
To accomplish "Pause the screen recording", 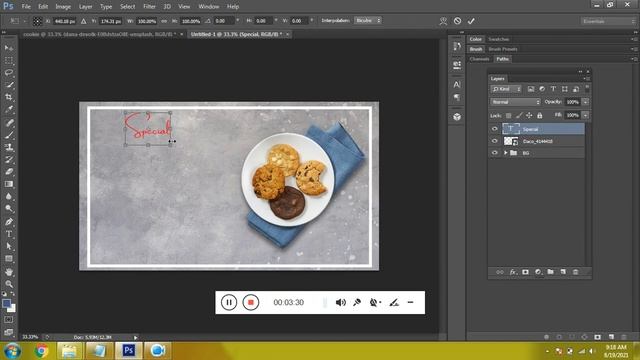I will [x=229, y=302].
